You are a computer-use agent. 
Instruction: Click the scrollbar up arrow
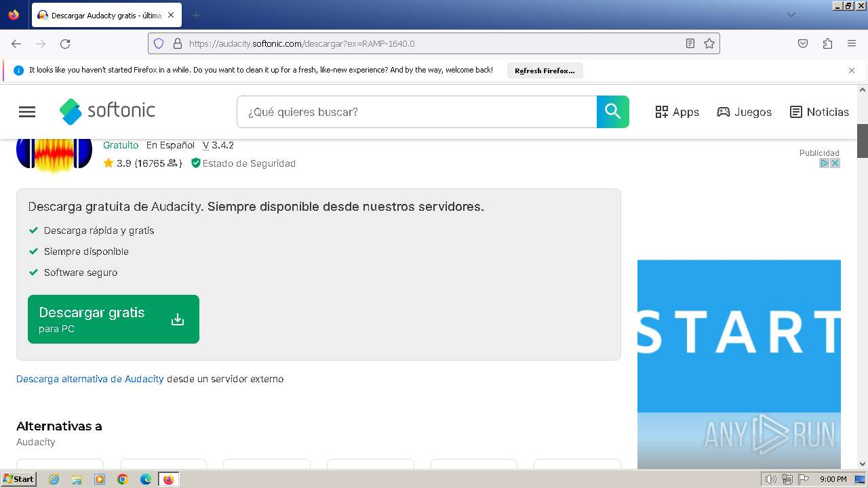click(863, 89)
